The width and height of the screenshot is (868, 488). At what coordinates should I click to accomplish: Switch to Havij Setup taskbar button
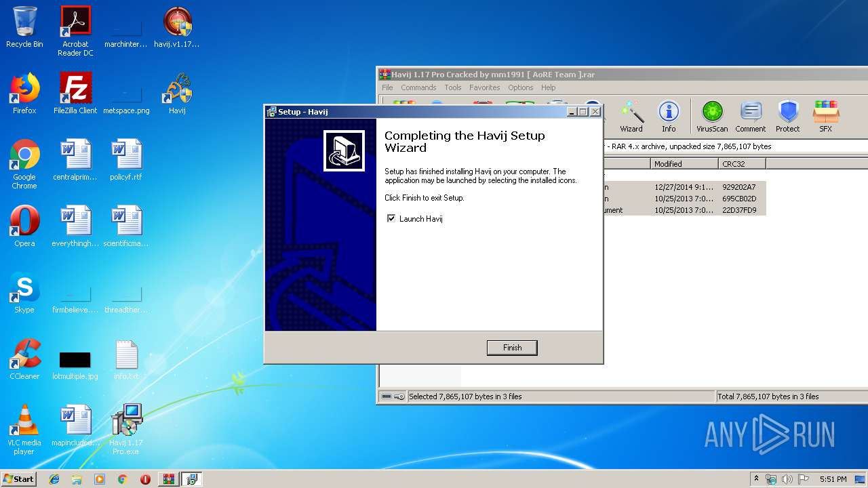point(191,479)
